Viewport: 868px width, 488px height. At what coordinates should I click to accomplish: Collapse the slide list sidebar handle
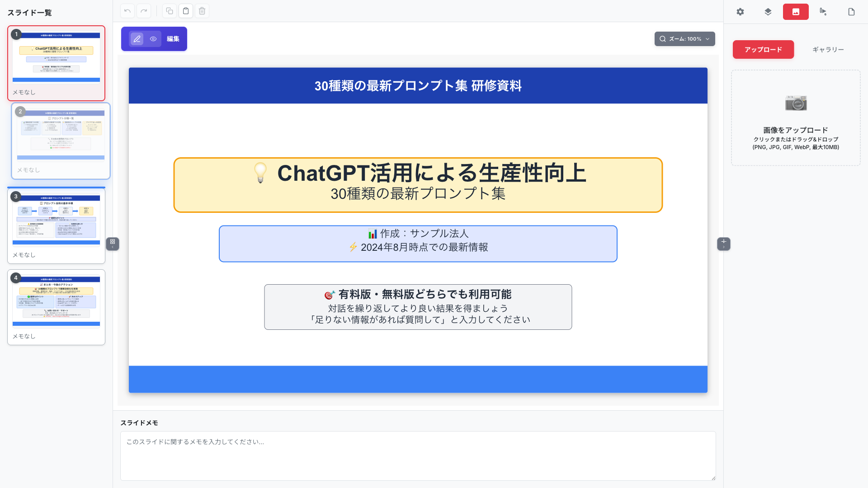pyautogui.click(x=113, y=244)
